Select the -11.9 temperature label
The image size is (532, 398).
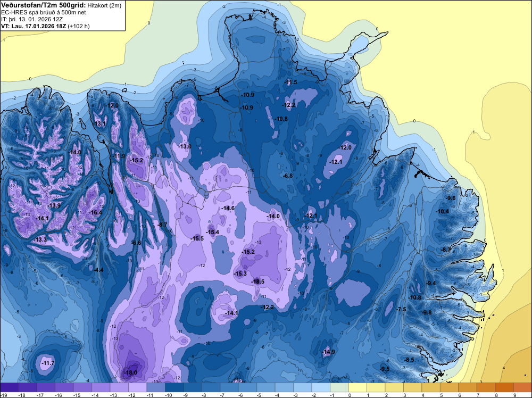pos(119,156)
